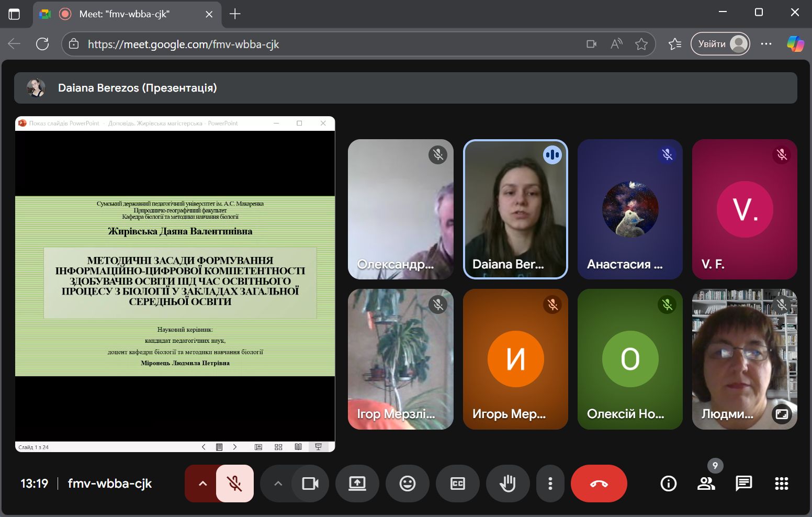This screenshot has width=812, height=517.
Task: Open a new browser tab
Action: 235,14
